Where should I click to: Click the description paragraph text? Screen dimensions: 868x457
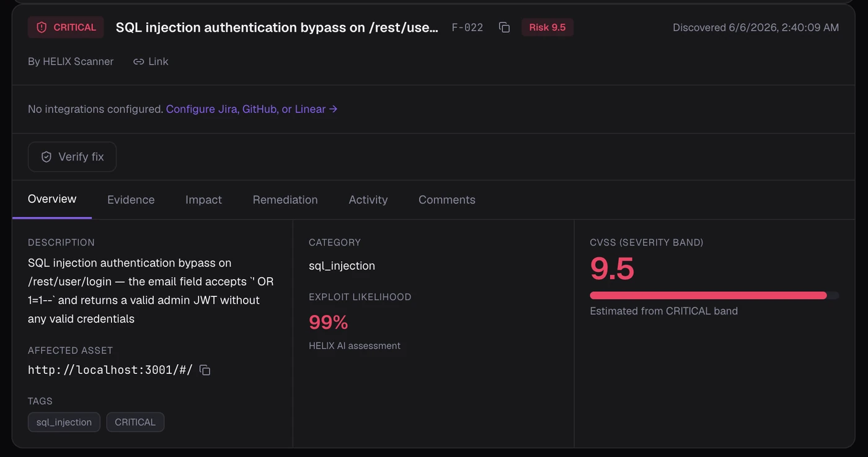[x=151, y=291]
